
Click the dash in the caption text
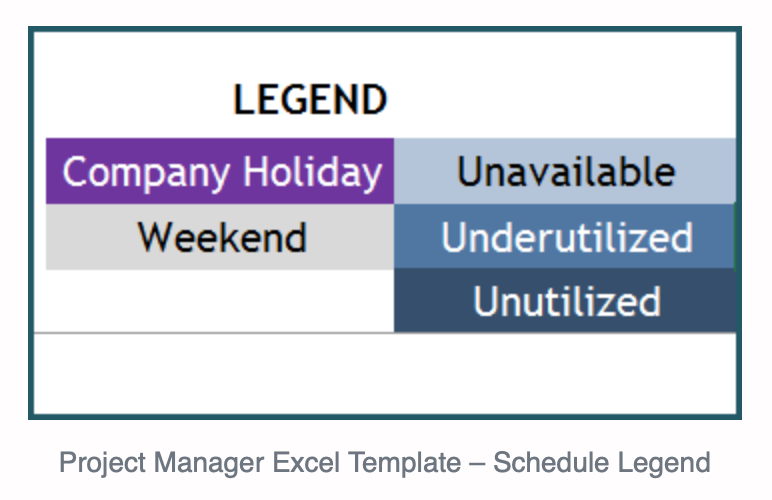pyautogui.click(x=477, y=464)
